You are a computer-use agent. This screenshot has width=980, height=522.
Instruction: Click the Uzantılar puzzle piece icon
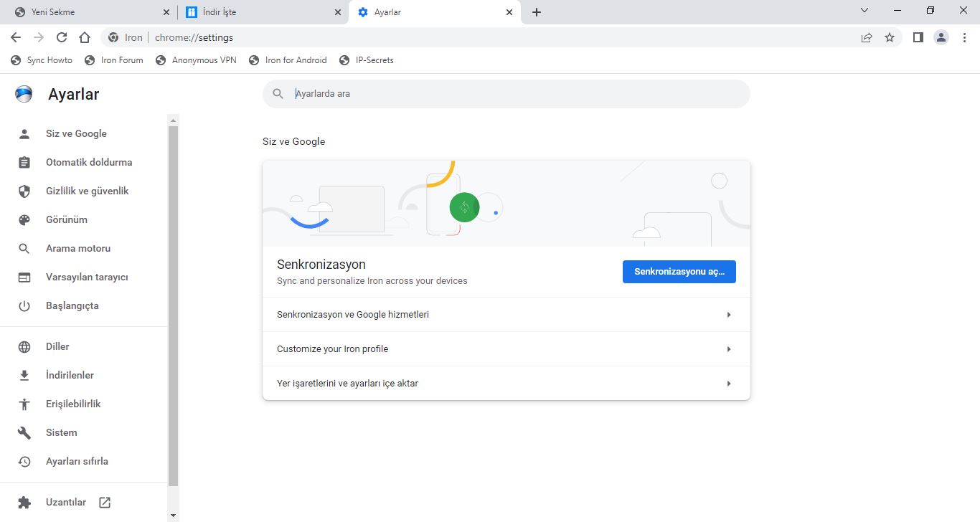coord(24,502)
